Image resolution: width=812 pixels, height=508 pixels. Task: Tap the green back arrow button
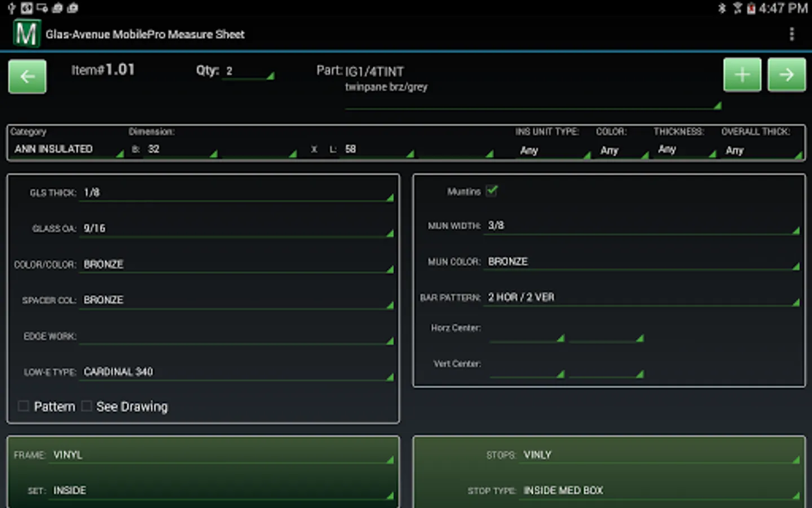27,76
